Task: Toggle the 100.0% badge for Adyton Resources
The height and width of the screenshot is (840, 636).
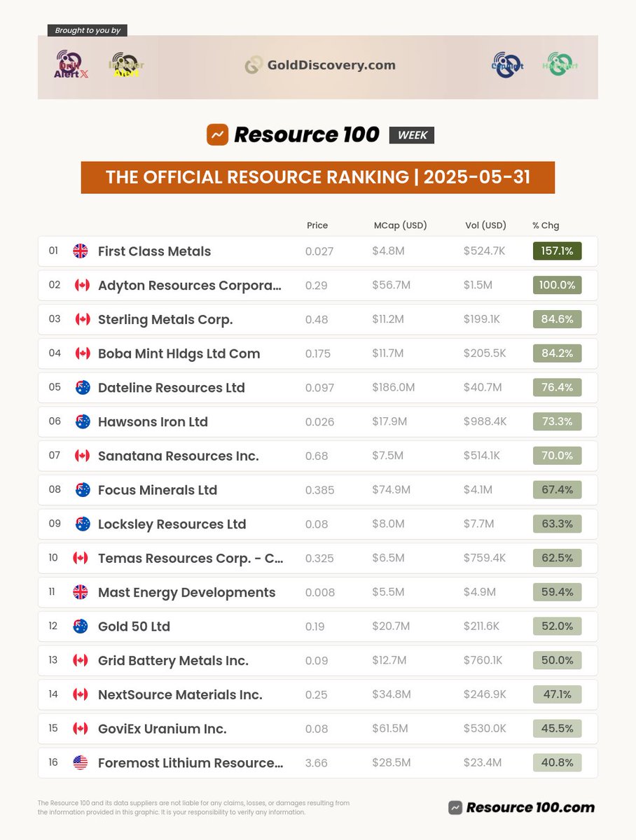Action: [557, 285]
